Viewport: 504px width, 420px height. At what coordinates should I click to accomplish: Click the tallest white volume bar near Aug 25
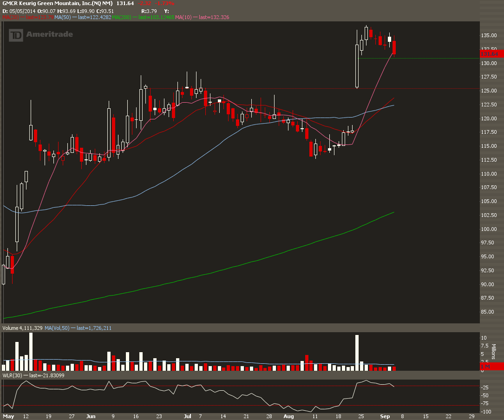(x=357, y=353)
